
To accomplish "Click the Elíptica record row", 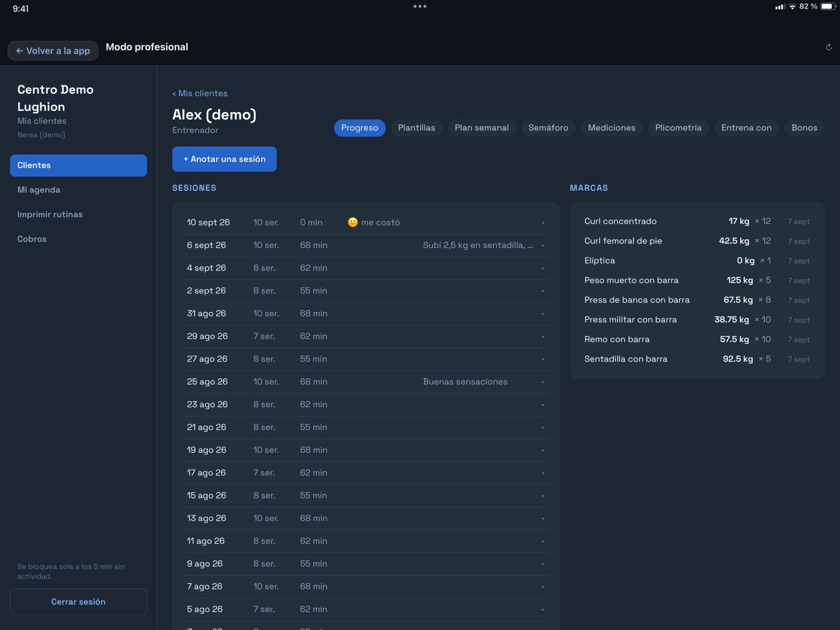I will [x=697, y=261].
